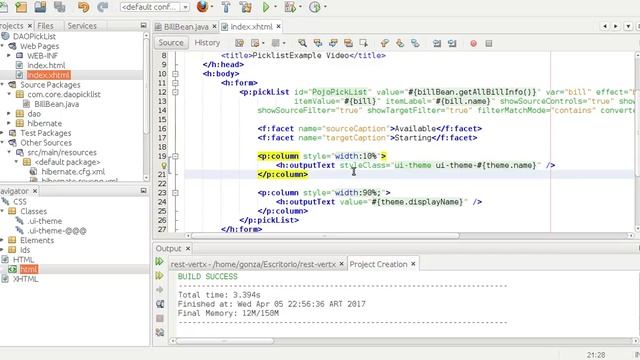Collapse code fold at line 19
The height and width of the screenshot is (360, 640).
[x=175, y=156]
